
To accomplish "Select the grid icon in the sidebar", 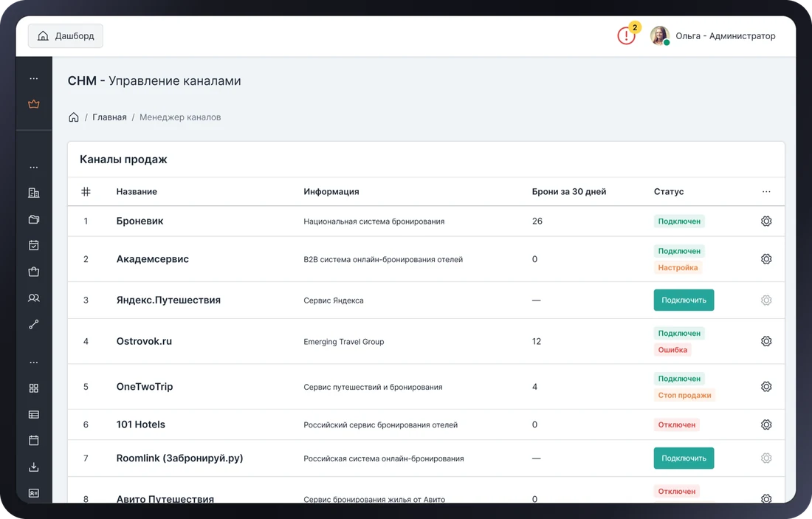I will coord(34,388).
